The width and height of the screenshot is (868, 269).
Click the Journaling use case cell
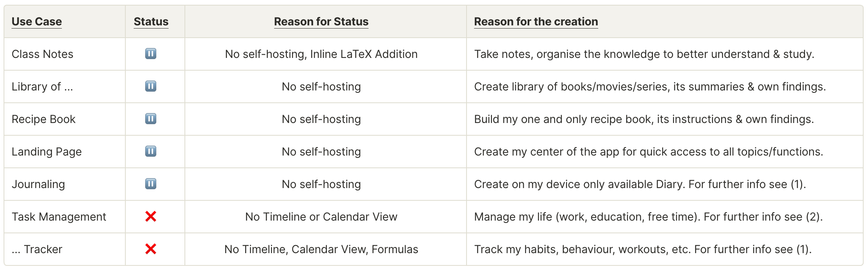point(65,184)
